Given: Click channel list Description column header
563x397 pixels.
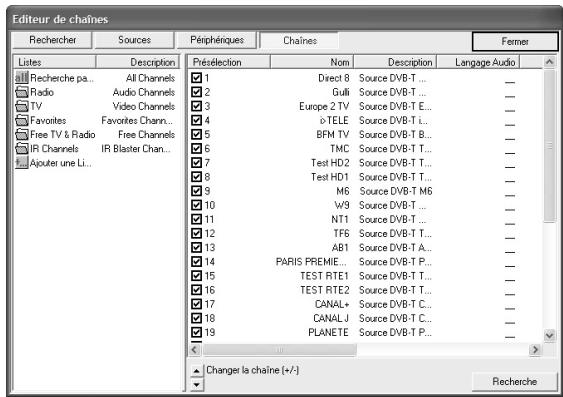Looking at the screenshot, I should [395, 62].
